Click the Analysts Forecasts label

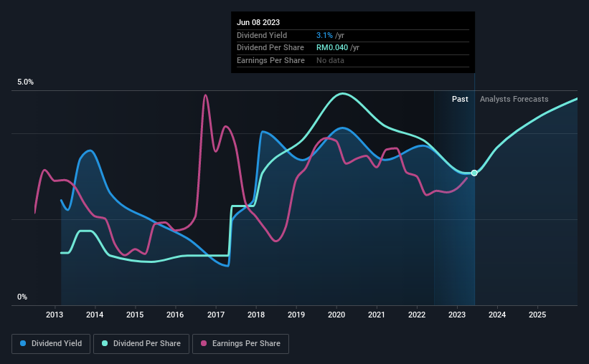point(514,99)
